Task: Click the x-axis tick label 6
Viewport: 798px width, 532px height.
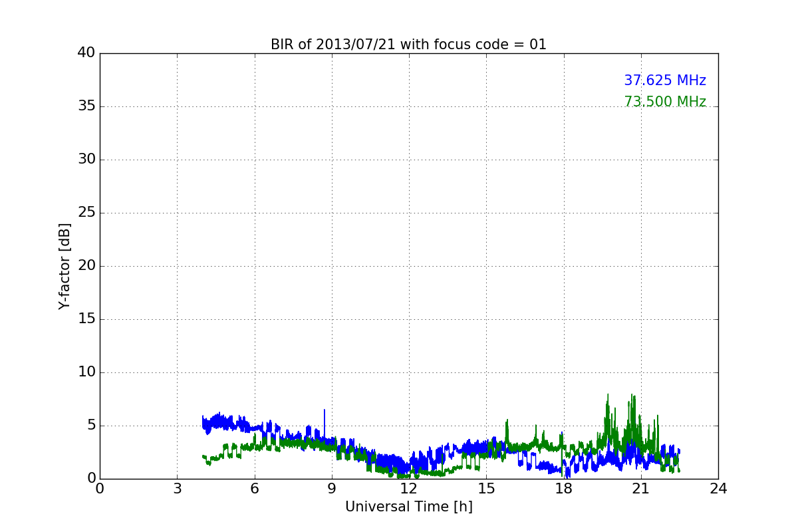Action: pos(254,488)
